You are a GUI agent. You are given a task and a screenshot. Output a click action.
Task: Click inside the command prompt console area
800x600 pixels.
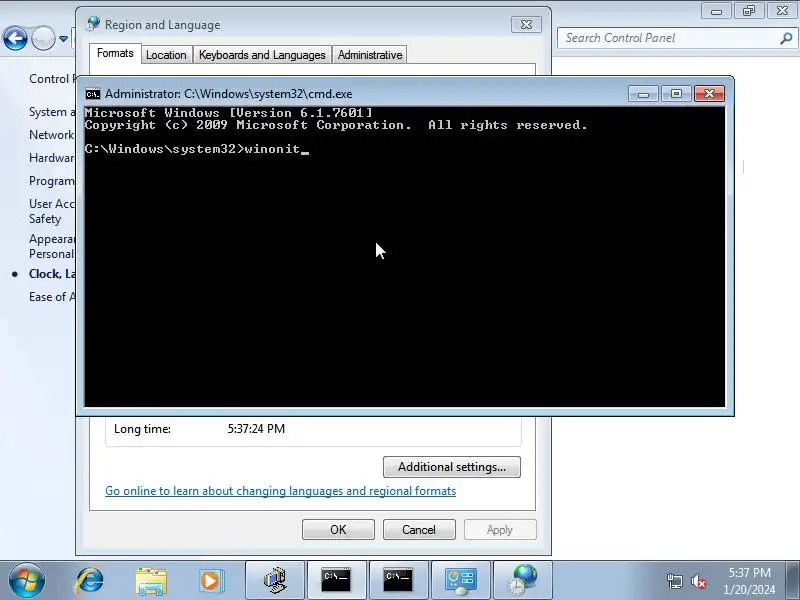click(x=404, y=257)
